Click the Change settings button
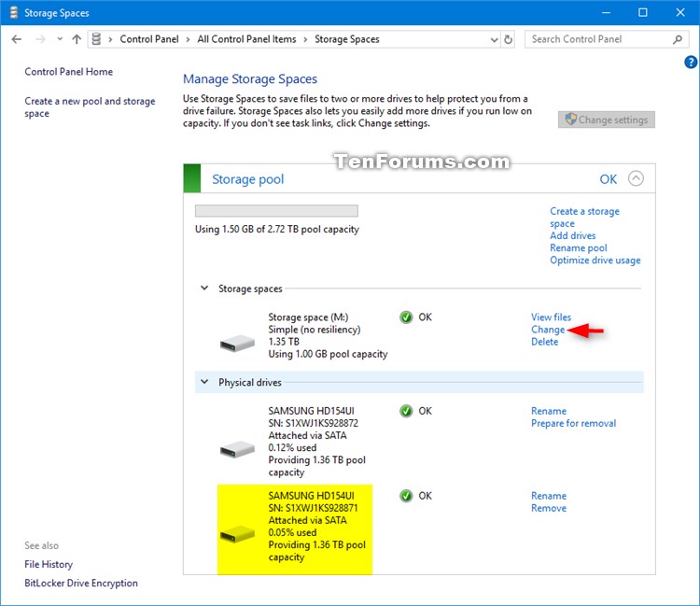 (x=607, y=120)
